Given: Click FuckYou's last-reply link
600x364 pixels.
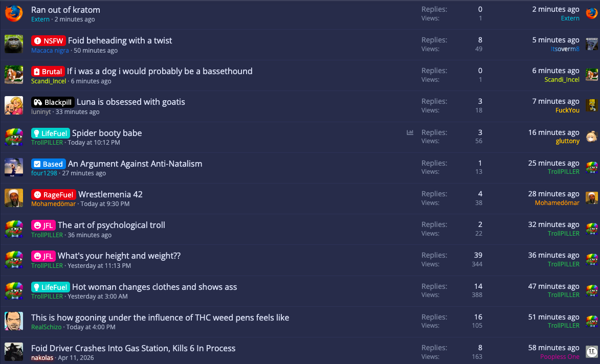Looking at the screenshot, I should (x=567, y=110).
